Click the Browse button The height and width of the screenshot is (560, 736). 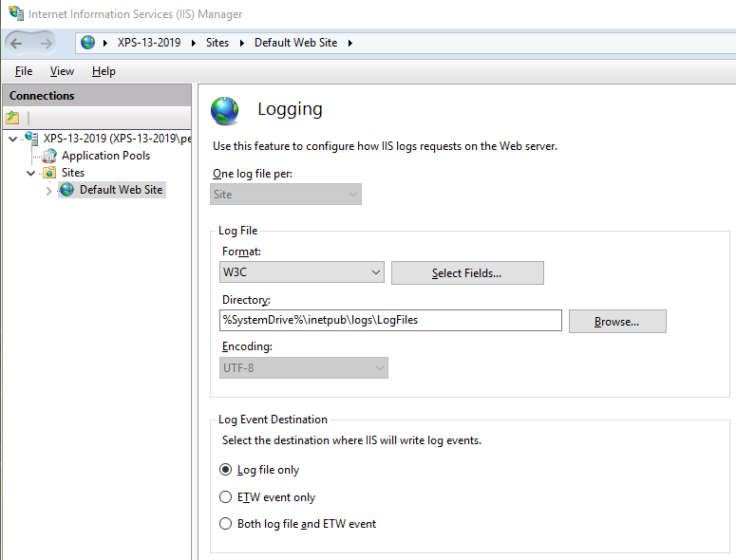pos(617,321)
